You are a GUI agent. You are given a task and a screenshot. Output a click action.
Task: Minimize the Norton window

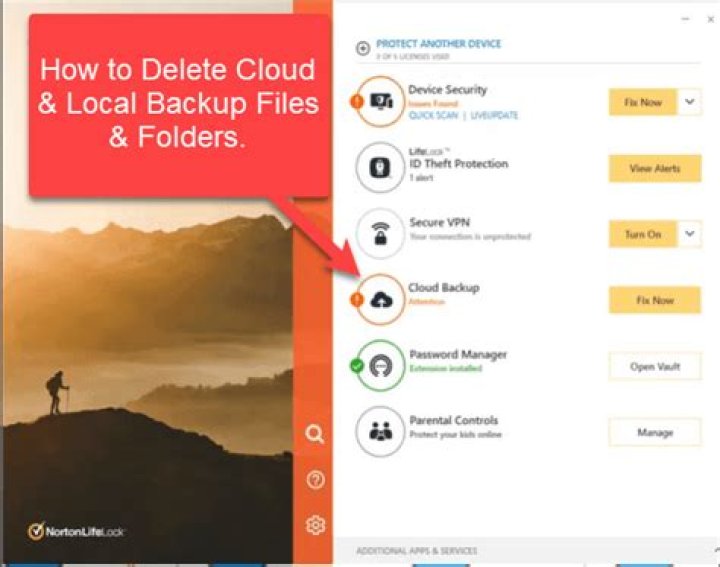click(685, 19)
